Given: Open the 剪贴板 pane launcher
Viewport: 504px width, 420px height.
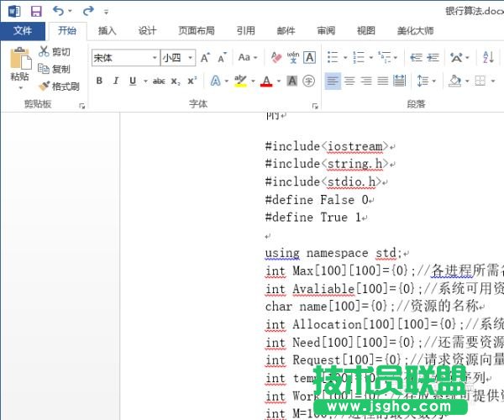Looking at the screenshot, I should click(x=82, y=106).
